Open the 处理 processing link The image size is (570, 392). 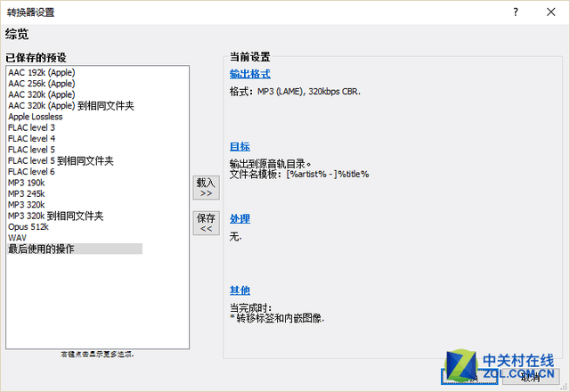point(240,218)
